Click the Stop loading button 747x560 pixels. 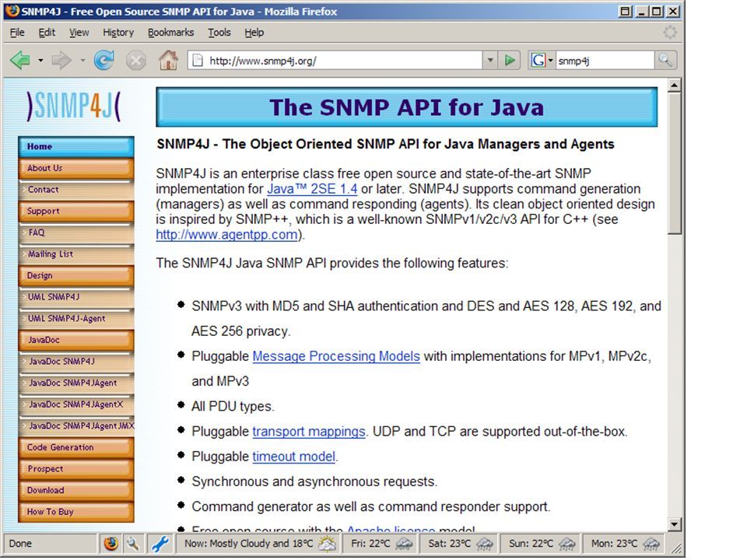coord(135,61)
